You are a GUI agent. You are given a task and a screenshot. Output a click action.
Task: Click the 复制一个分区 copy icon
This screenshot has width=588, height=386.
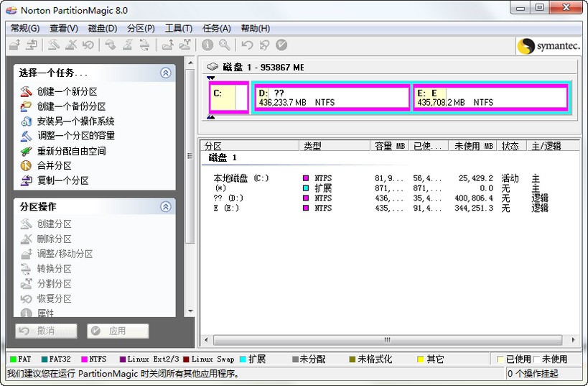pyautogui.click(x=26, y=180)
